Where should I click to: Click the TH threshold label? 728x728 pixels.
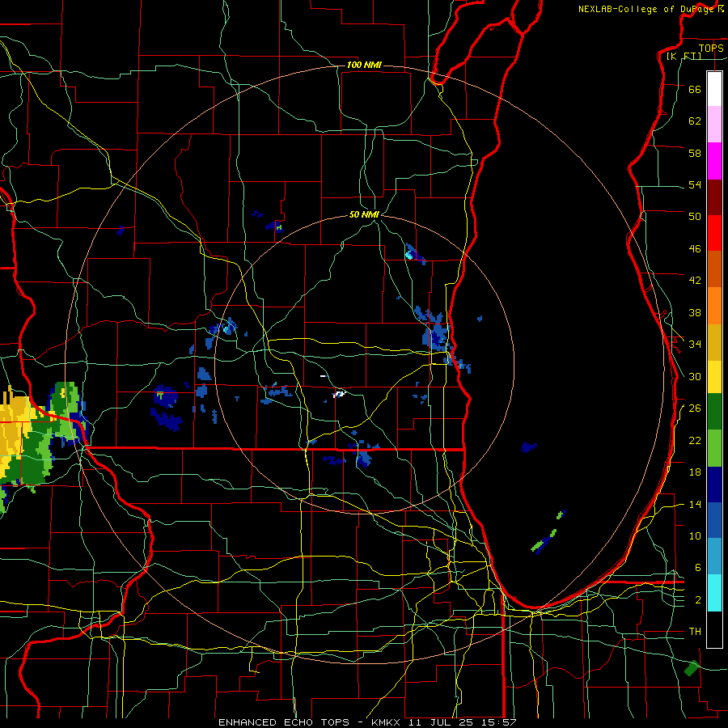click(x=695, y=632)
